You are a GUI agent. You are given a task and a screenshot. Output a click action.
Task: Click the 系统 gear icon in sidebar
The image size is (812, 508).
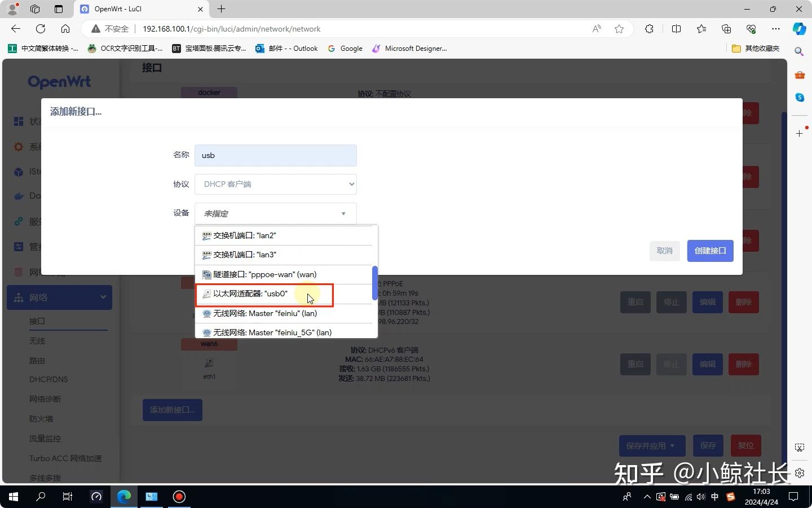pyautogui.click(x=18, y=147)
